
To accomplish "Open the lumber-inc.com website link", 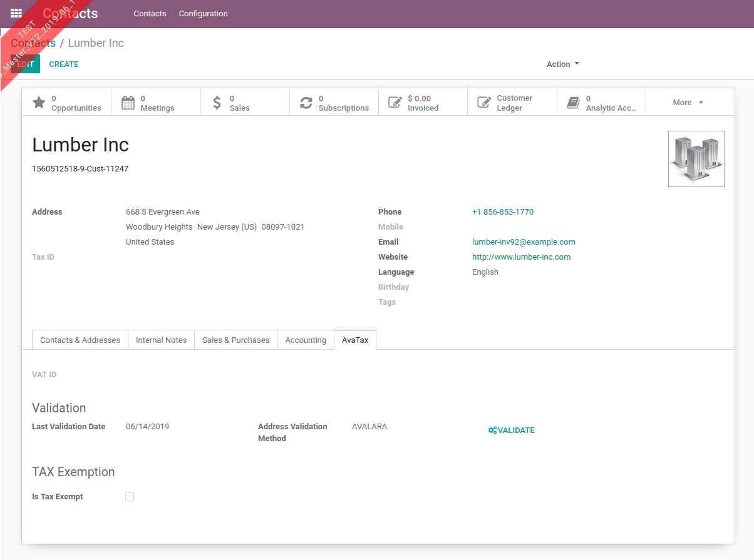I will pos(521,257).
